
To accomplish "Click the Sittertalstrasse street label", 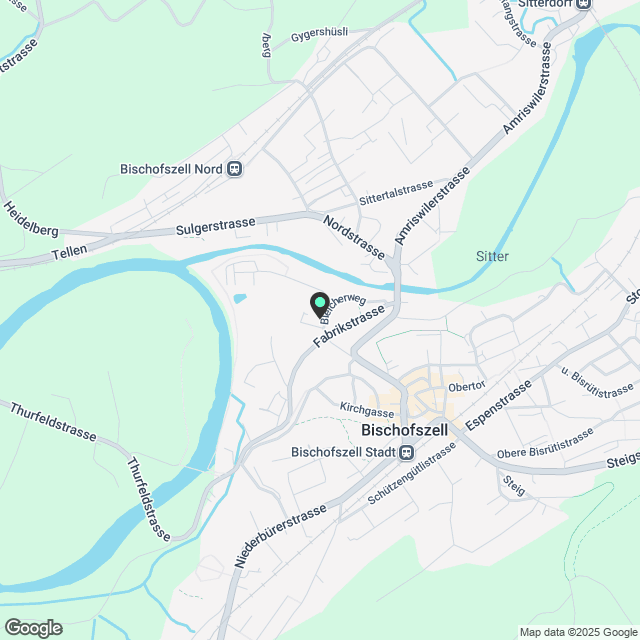I will tap(396, 193).
